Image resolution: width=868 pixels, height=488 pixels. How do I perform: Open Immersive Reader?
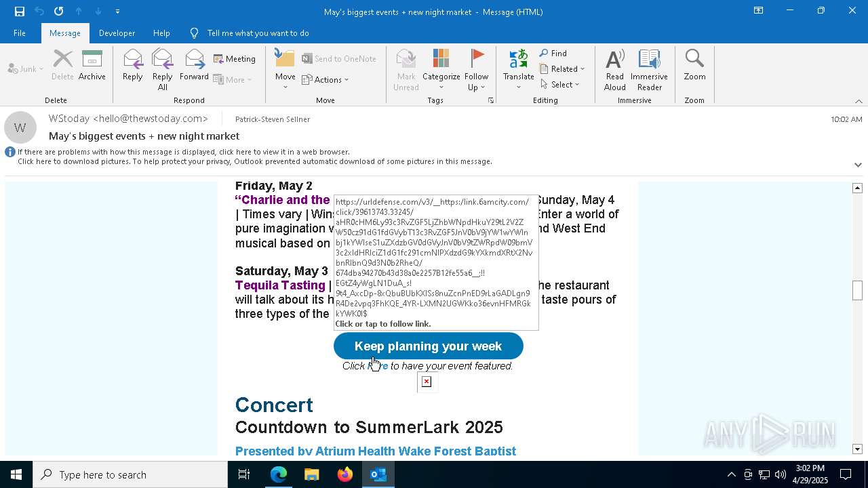[x=650, y=70]
